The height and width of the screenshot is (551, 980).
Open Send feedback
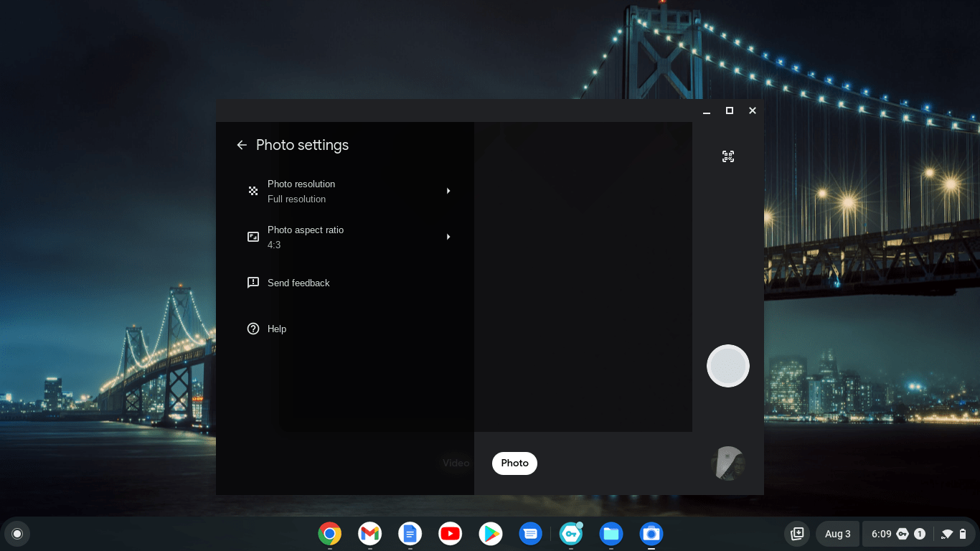point(348,283)
